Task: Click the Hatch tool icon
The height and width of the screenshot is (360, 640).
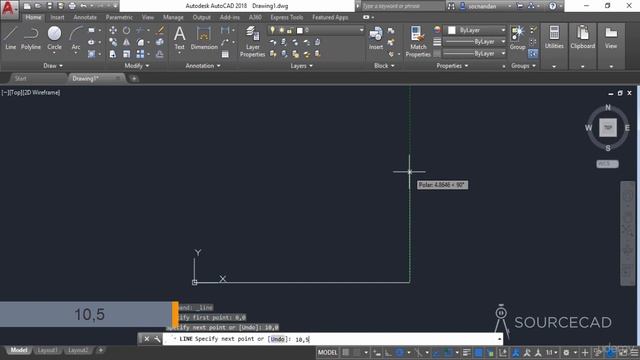Action: tap(91, 54)
